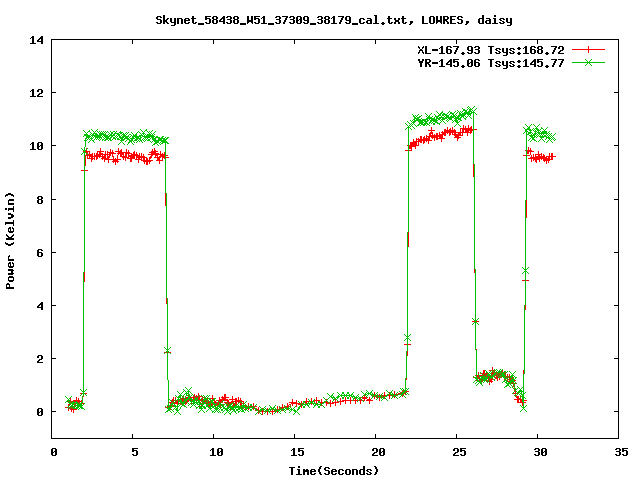Click the x-axis tick label '25'
Screen dimensions: 640x480
click(x=459, y=452)
